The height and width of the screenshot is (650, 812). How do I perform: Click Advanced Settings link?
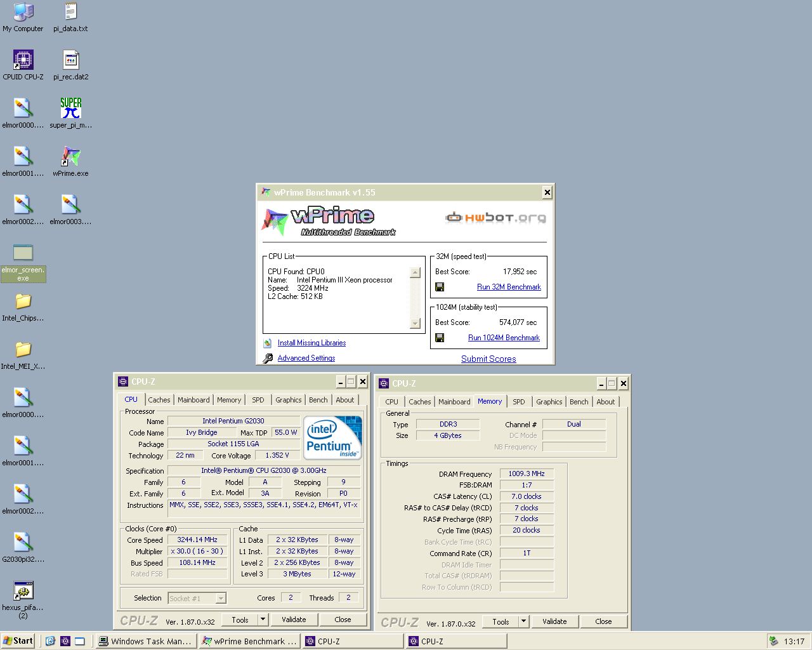pyautogui.click(x=306, y=358)
